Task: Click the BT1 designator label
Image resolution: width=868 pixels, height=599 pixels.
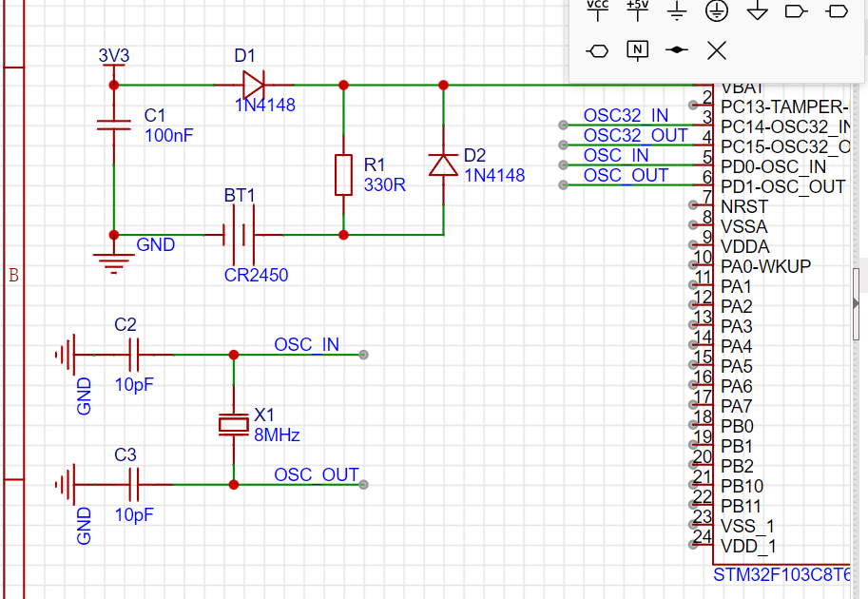Action: pos(240,195)
